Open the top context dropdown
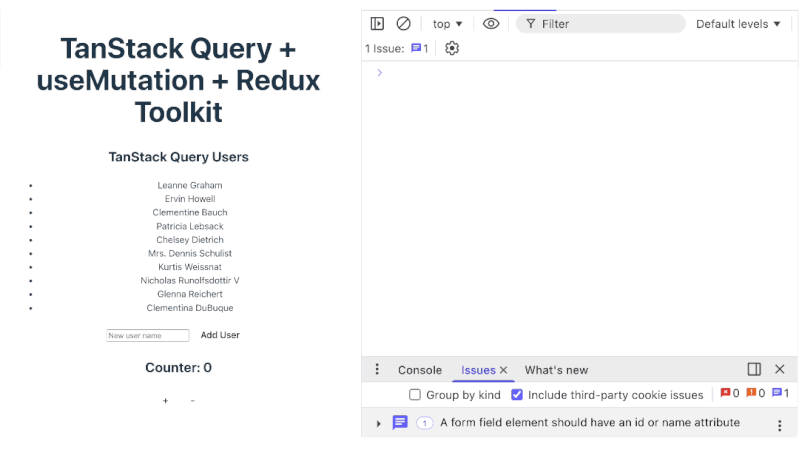Screen dimensions: 799x450 447,24
